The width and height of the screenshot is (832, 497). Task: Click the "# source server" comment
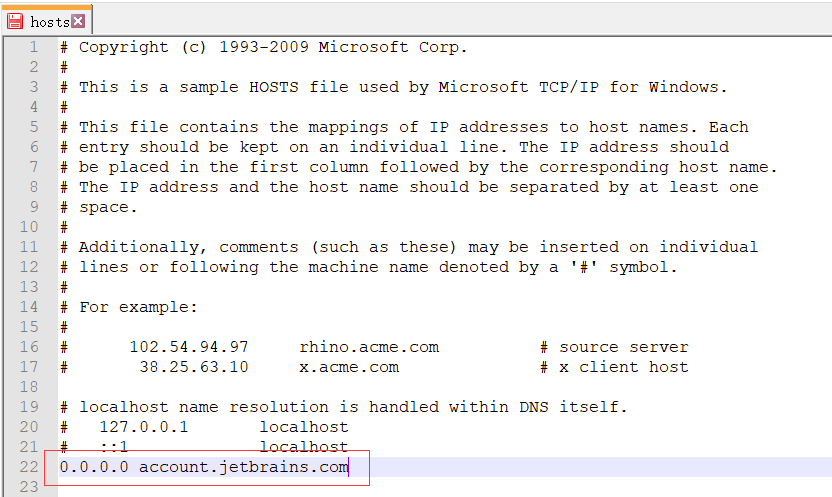click(x=614, y=347)
